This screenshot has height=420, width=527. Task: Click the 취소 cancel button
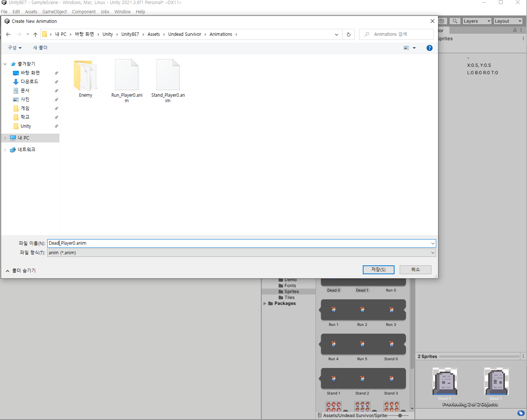(416, 270)
